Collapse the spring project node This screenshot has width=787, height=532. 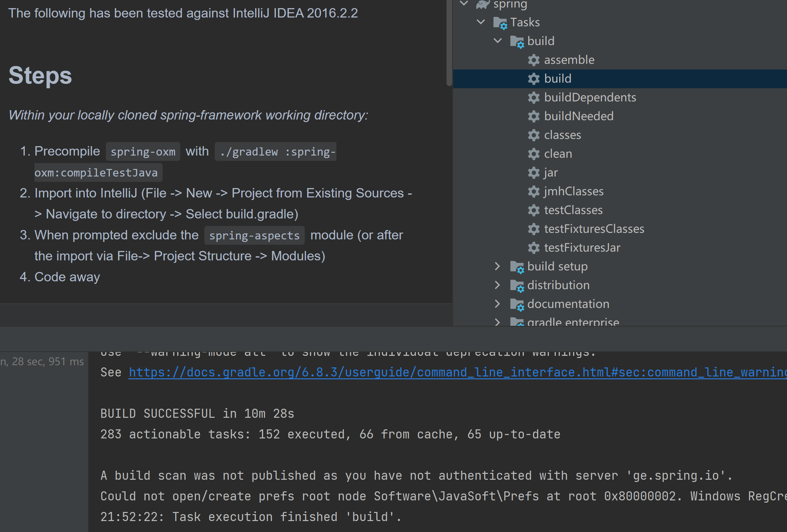[464, 3]
